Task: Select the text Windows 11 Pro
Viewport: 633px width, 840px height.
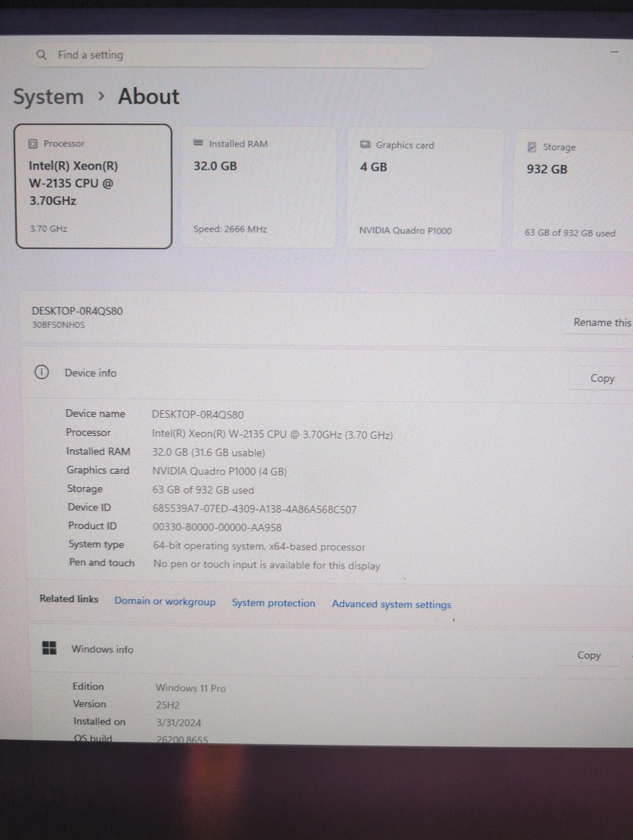Action: tap(190, 688)
